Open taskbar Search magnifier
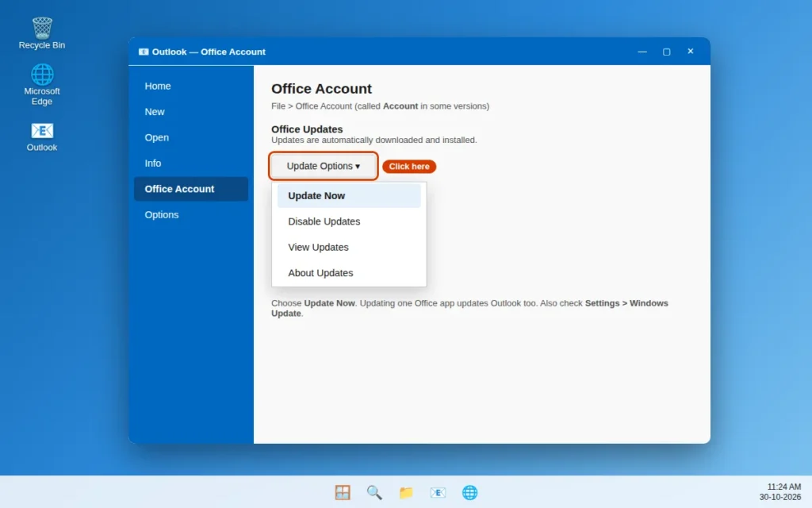812x508 pixels. pos(374,492)
